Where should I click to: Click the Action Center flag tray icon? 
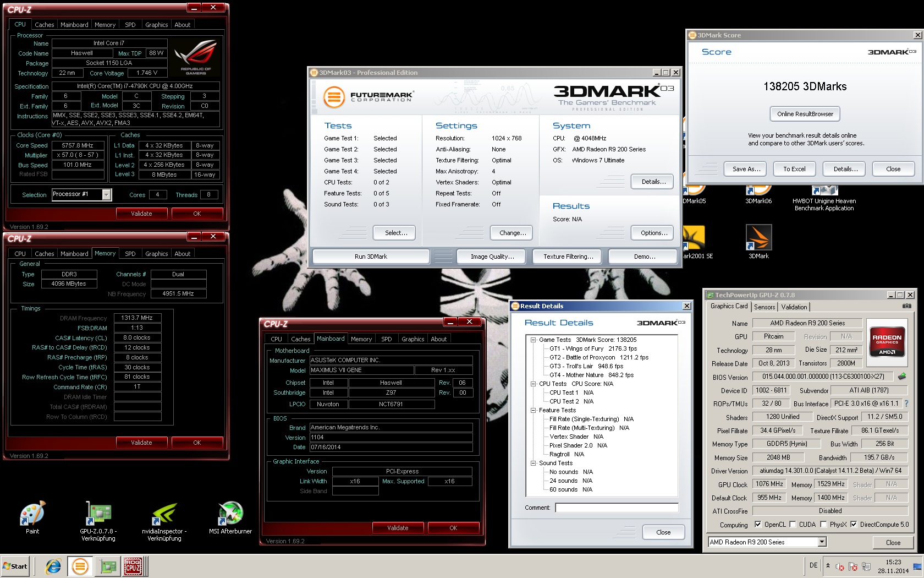(x=853, y=566)
